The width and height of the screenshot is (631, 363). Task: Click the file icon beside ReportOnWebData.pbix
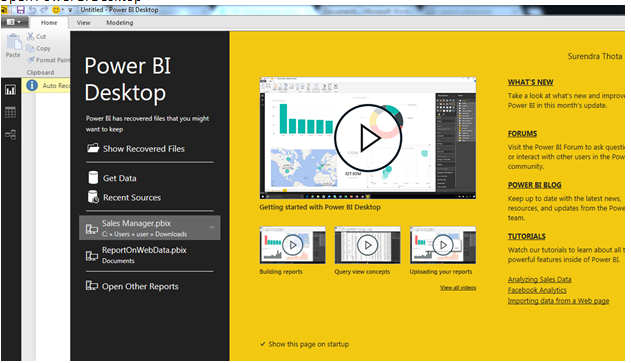pos(92,256)
